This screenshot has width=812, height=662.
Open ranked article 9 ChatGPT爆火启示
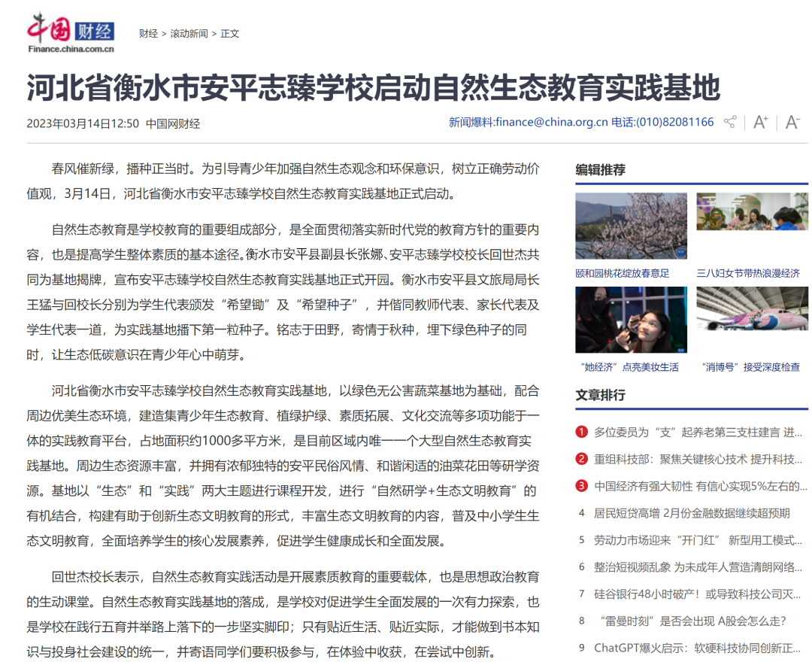click(697, 648)
